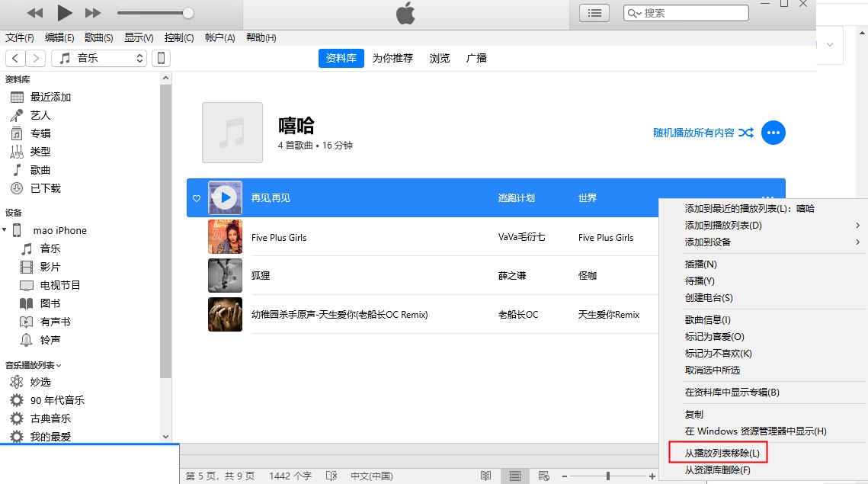Toggle the heart on 再见再见 row
868x484 pixels.
[197, 198]
